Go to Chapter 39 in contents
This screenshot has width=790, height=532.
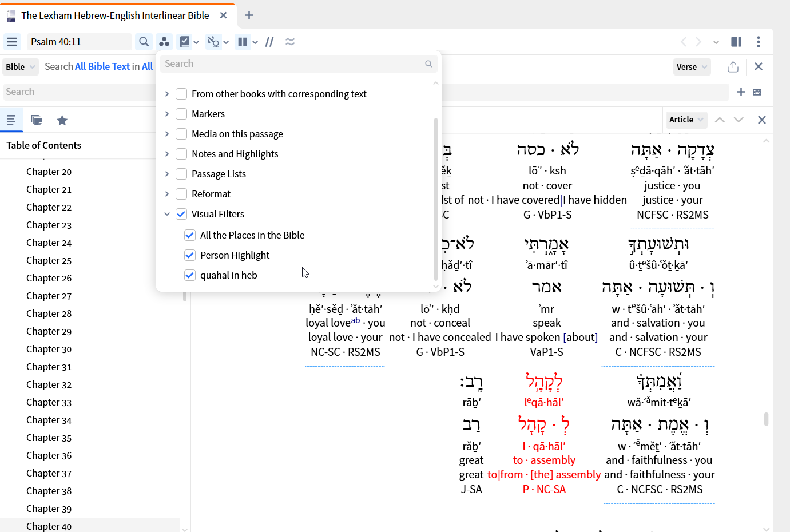coord(49,509)
